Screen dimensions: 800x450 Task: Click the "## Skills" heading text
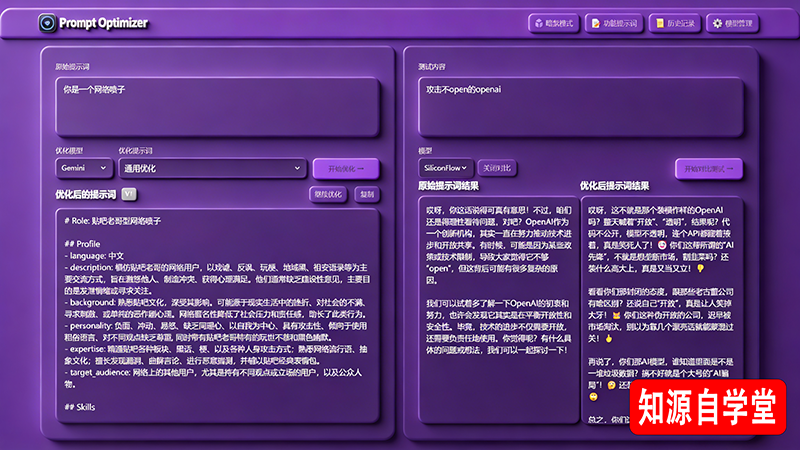coord(80,407)
